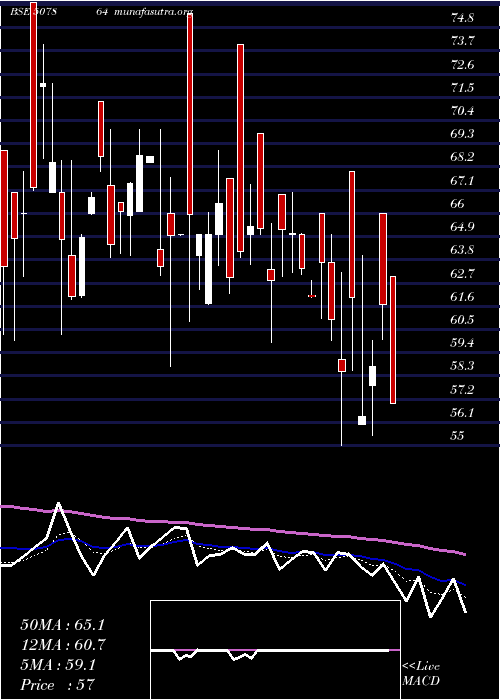
Task: Select the 58.3 price axis label
Action: (x=462, y=367)
